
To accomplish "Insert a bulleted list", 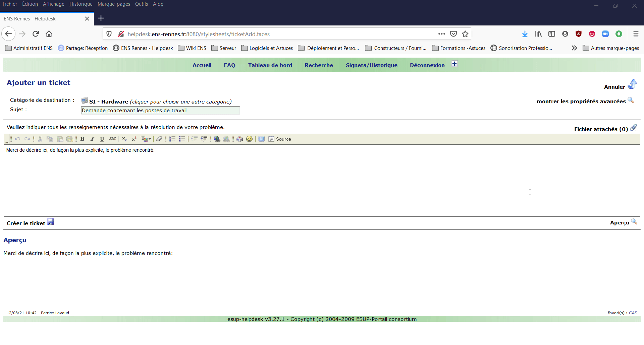I will point(182,139).
